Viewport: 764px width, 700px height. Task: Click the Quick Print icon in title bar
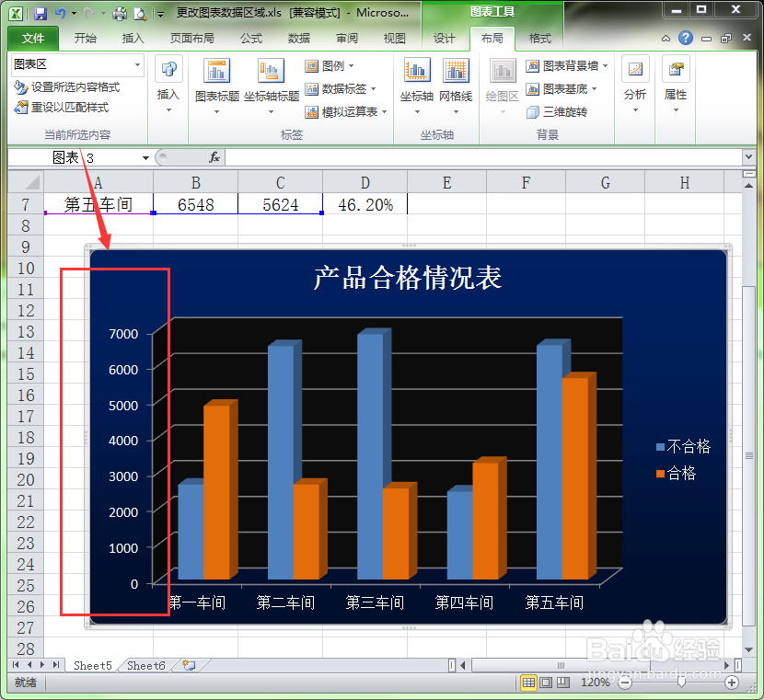pyautogui.click(x=120, y=13)
